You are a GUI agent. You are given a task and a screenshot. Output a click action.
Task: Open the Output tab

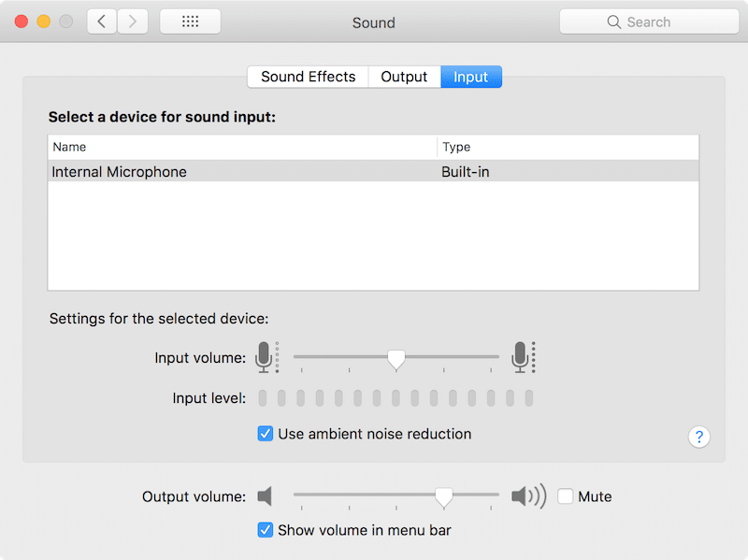(404, 77)
